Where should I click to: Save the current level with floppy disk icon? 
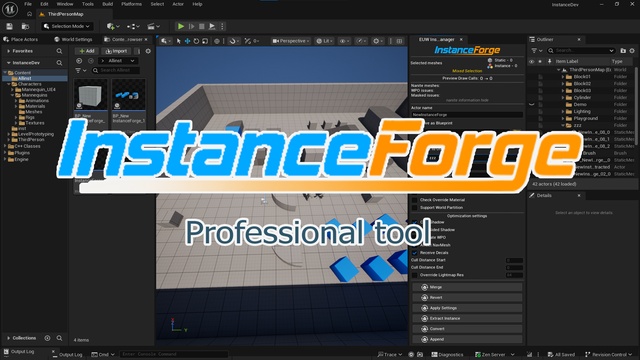9,26
